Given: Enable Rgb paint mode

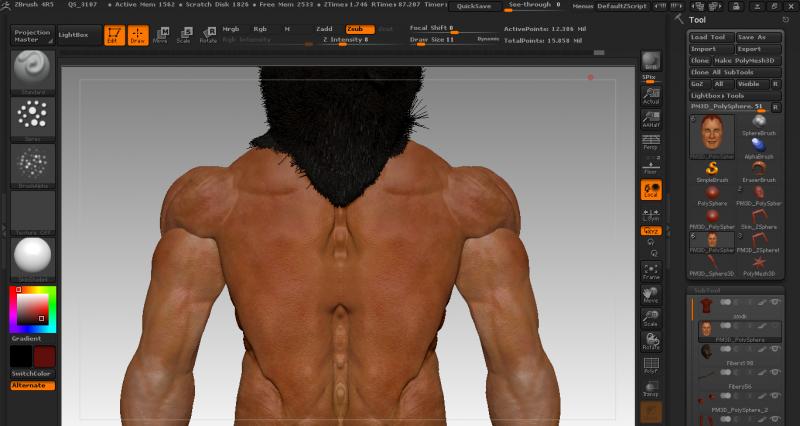Looking at the screenshot, I should [x=260, y=29].
